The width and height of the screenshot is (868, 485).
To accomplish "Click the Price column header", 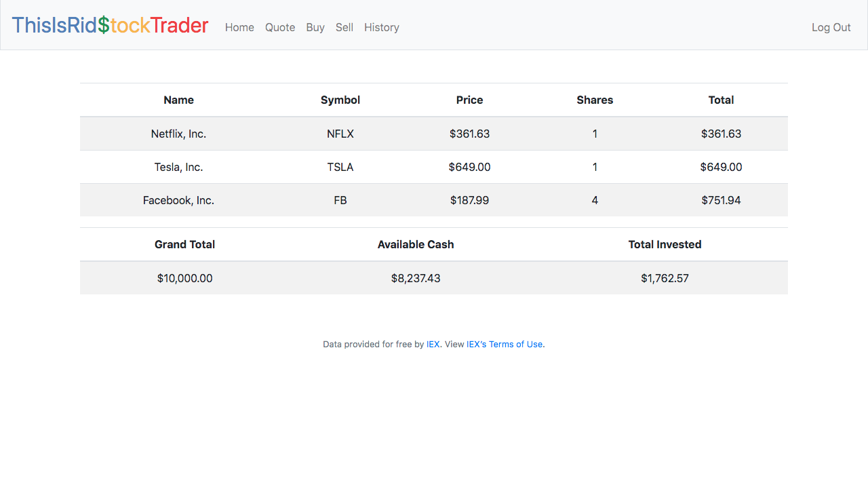I will pos(469,100).
